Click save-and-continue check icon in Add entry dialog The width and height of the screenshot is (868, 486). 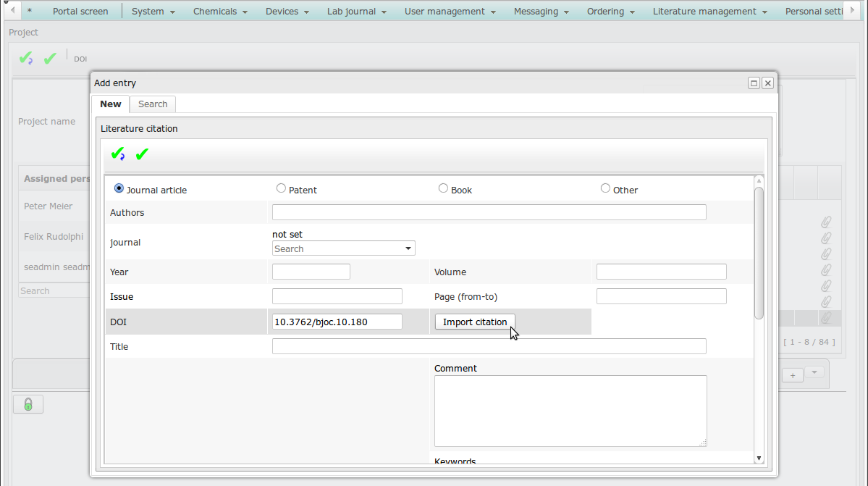(x=117, y=154)
